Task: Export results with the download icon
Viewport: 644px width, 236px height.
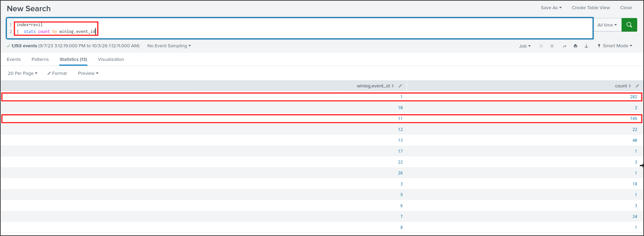Action: (x=586, y=46)
